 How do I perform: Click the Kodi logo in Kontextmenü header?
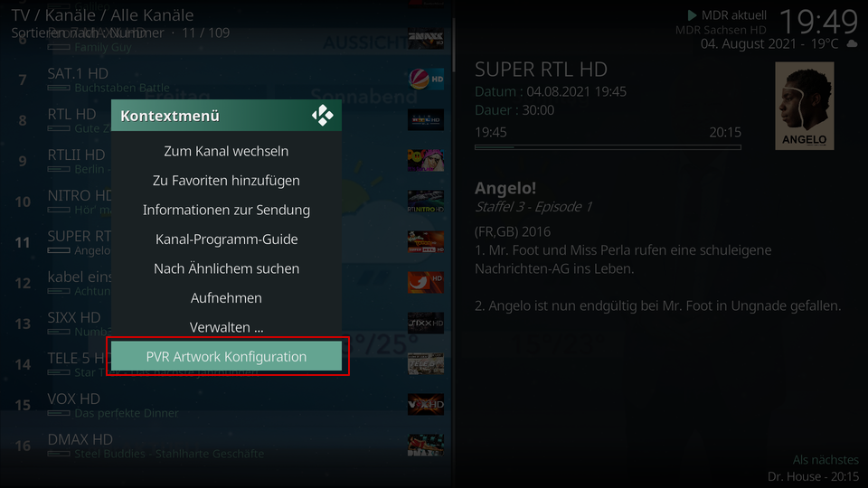pyautogui.click(x=322, y=116)
